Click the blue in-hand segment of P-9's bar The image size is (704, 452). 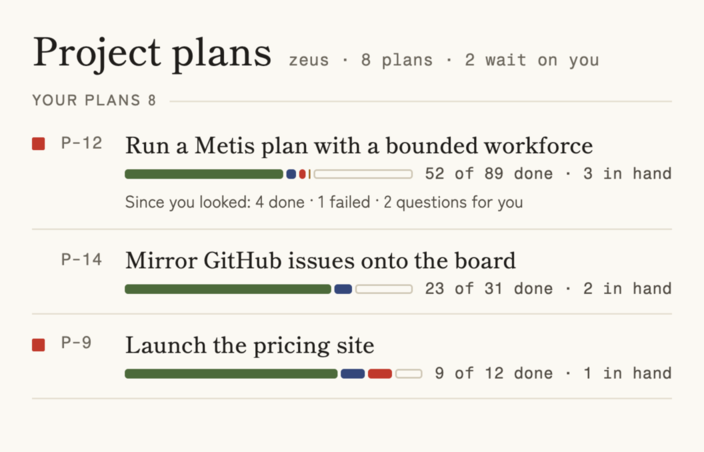(352, 373)
